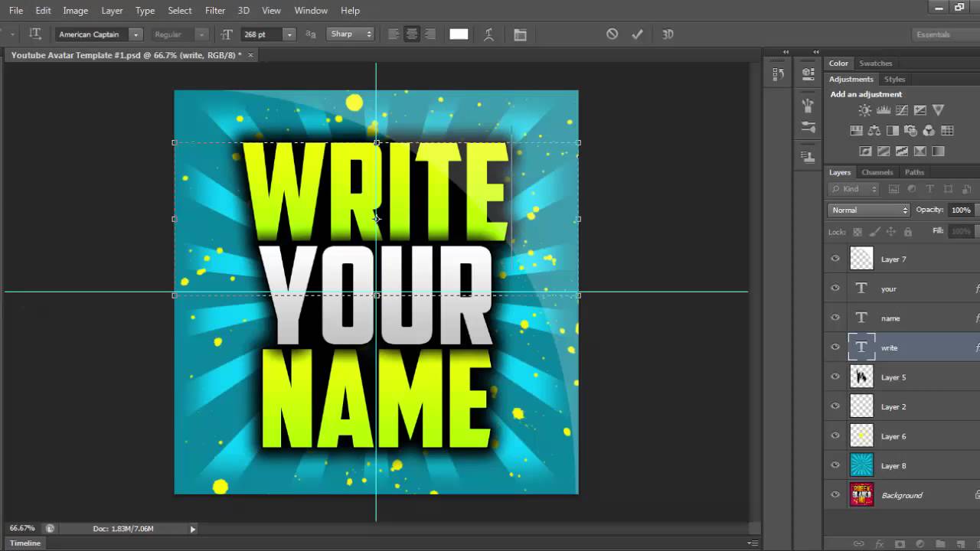
Task: Add a Hue/Saturation adjustment
Action: [x=857, y=129]
